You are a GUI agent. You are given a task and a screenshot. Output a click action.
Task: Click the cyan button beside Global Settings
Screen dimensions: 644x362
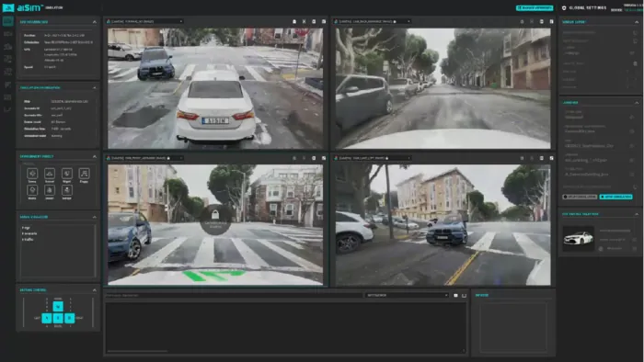click(x=535, y=7)
